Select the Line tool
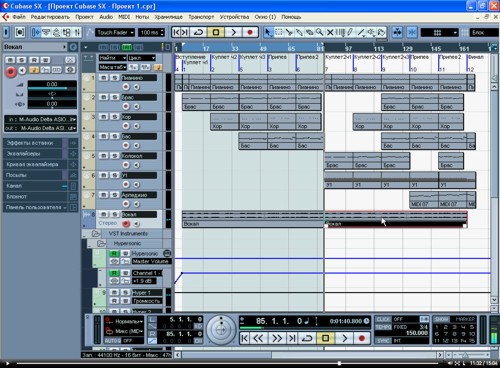The width and height of the screenshot is (500, 368). 361,32
